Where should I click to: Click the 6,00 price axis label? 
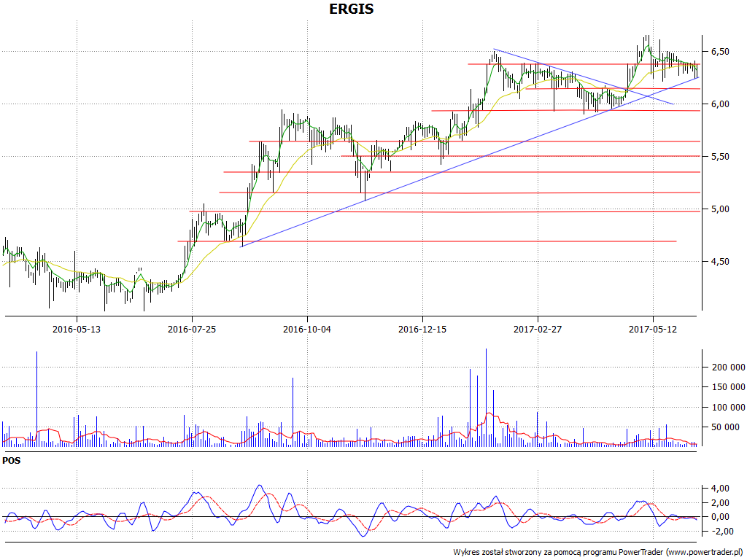[720, 104]
